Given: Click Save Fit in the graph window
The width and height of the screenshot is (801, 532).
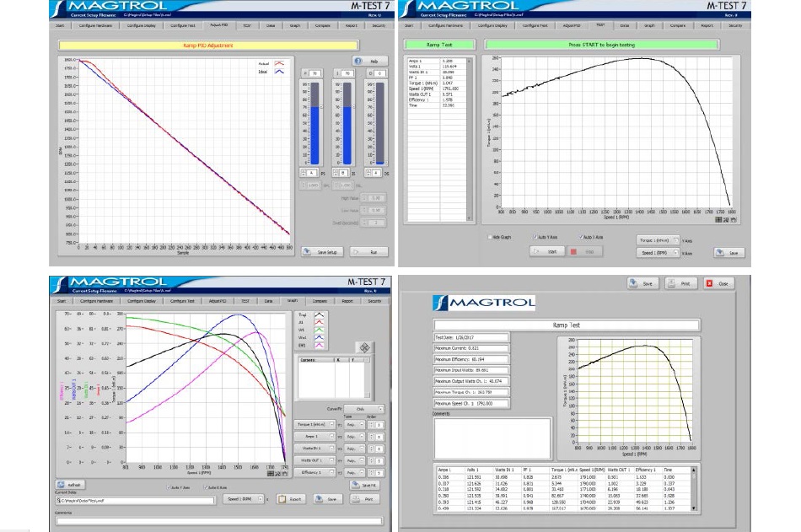Looking at the screenshot, I should pyautogui.click(x=364, y=485).
